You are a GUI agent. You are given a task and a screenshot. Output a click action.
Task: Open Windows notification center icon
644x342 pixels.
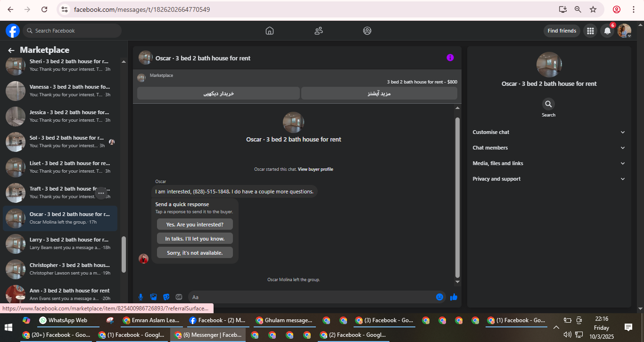pos(628,327)
